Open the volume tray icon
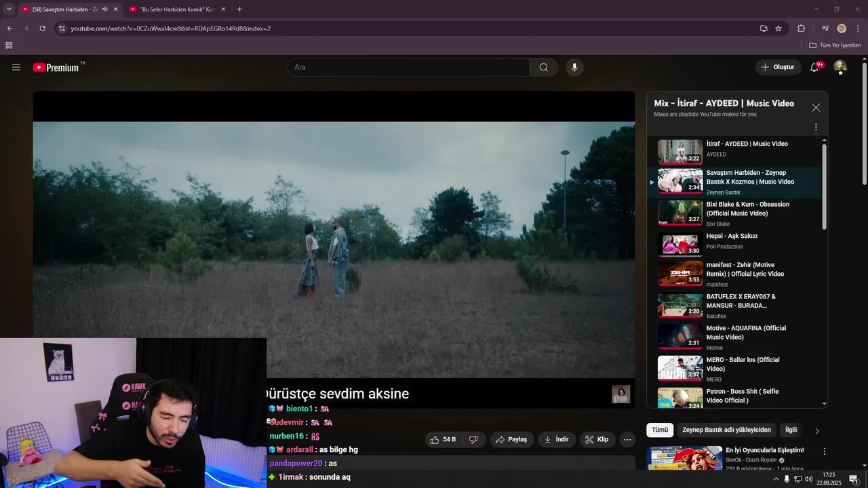 point(808,479)
